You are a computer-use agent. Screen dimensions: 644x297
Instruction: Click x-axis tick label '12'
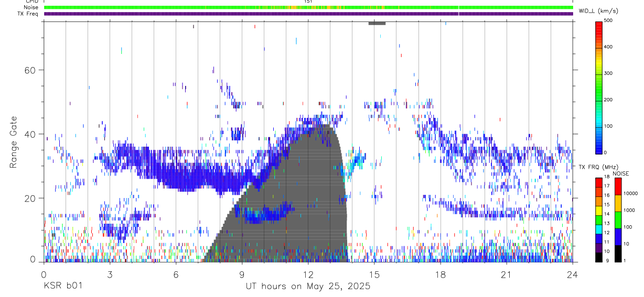308,274
